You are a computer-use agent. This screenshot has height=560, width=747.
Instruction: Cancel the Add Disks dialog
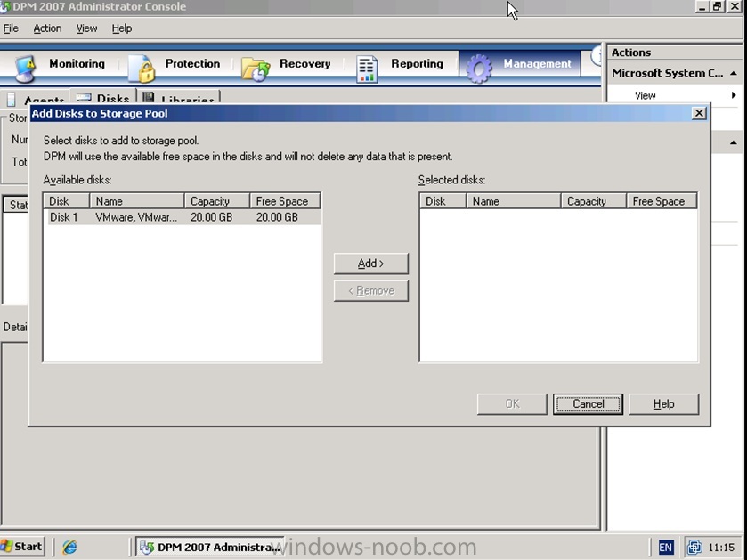[588, 404]
